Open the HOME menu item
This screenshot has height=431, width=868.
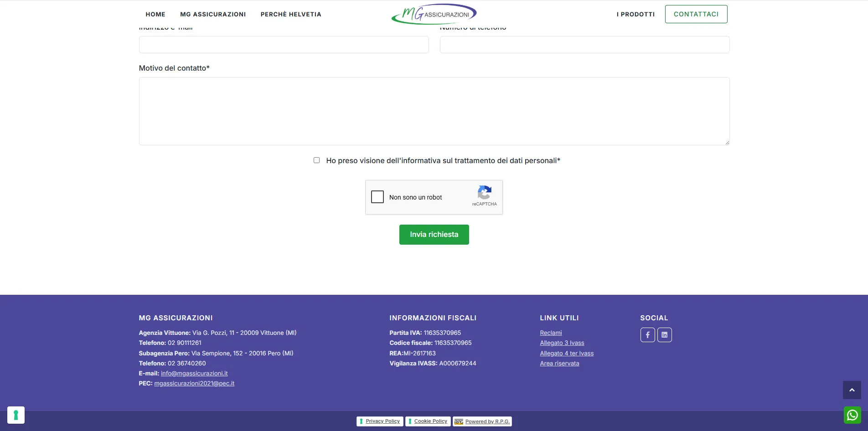[x=155, y=14]
